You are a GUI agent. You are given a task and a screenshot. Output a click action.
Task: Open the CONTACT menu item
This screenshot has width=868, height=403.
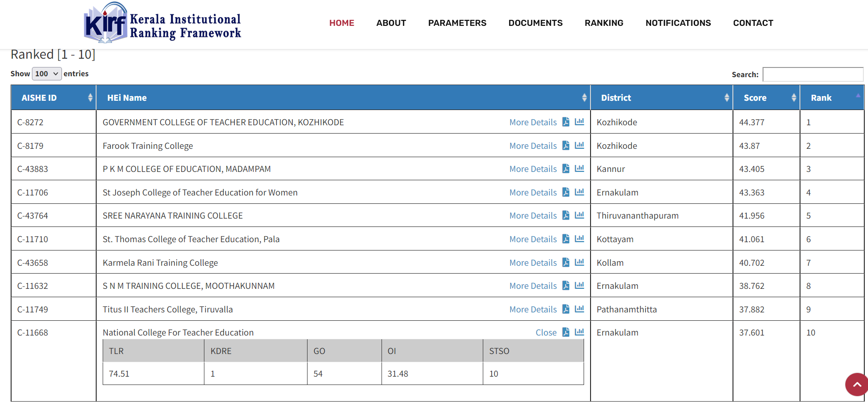[x=753, y=23]
